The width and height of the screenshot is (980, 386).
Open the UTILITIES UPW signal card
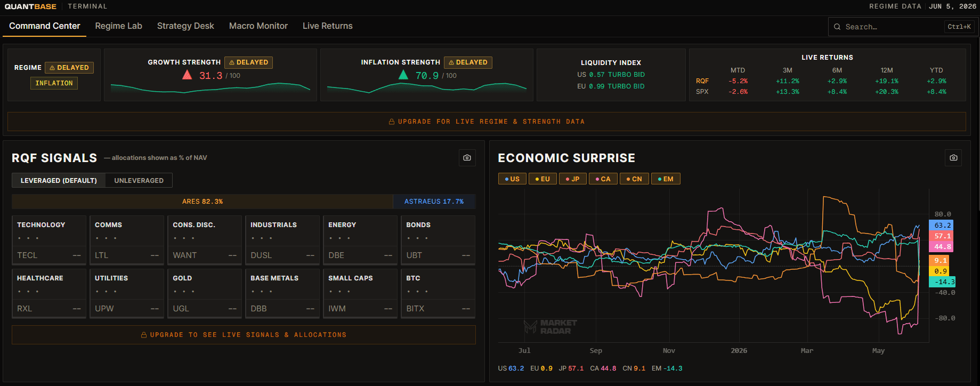click(x=127, y=293)
